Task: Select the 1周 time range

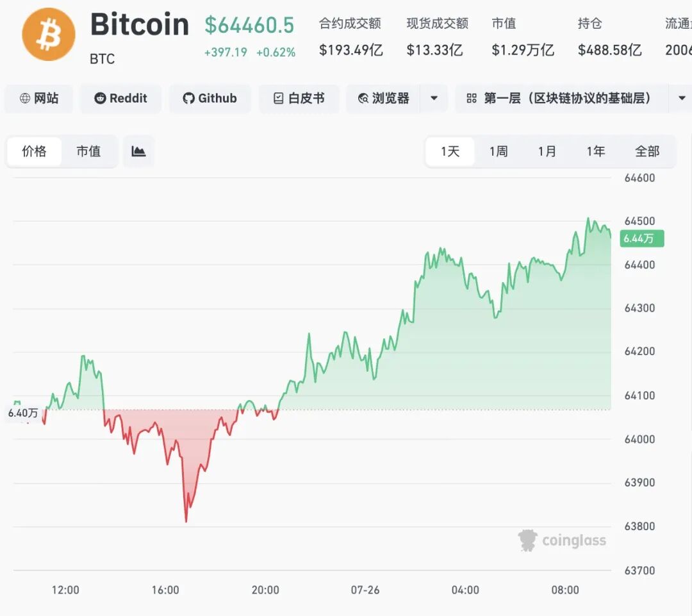Action: coord(498,151)
